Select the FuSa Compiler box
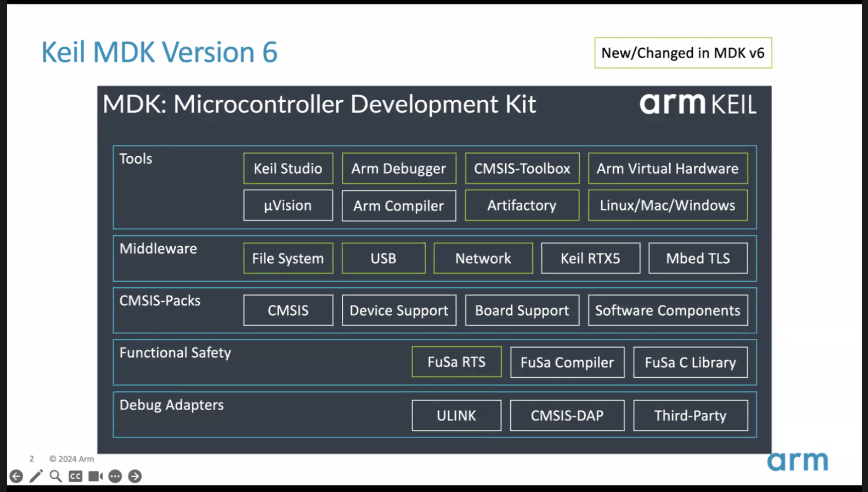868x492 pixels. 567,362
